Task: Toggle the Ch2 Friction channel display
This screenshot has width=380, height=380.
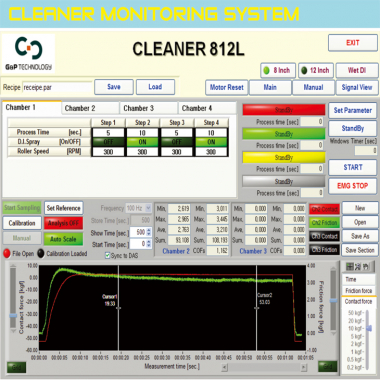Action: click(324, 223)
